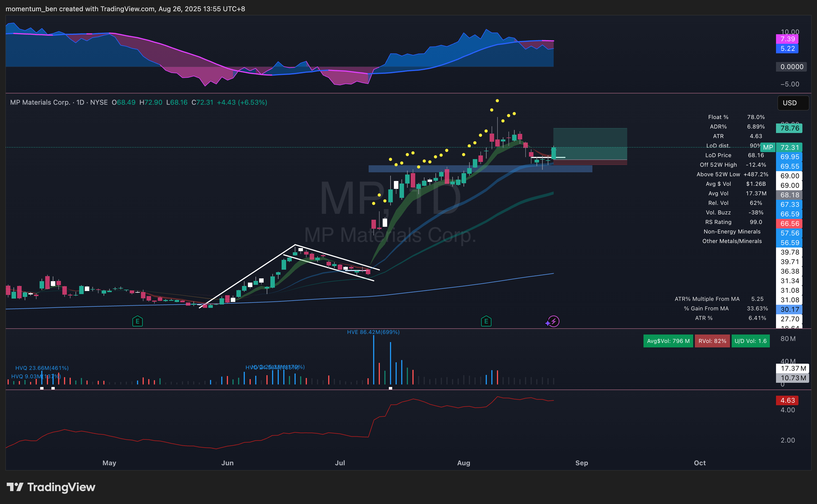Click the earnings E marker near May
This screenshot has width=817, height=504.
coord(137,321)
